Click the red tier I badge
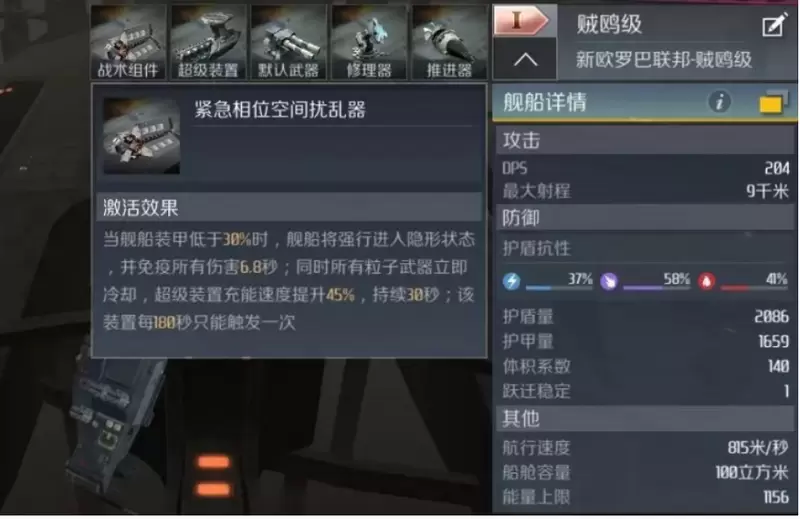Image resolution: width=800 pixels, height=519 pixels. click(521, 20)
